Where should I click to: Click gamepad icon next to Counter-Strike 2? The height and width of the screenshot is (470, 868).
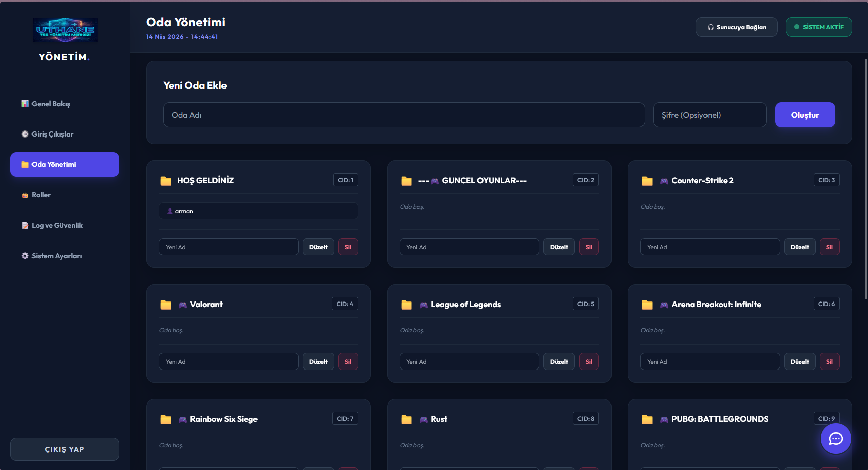(x=664, y=181)
